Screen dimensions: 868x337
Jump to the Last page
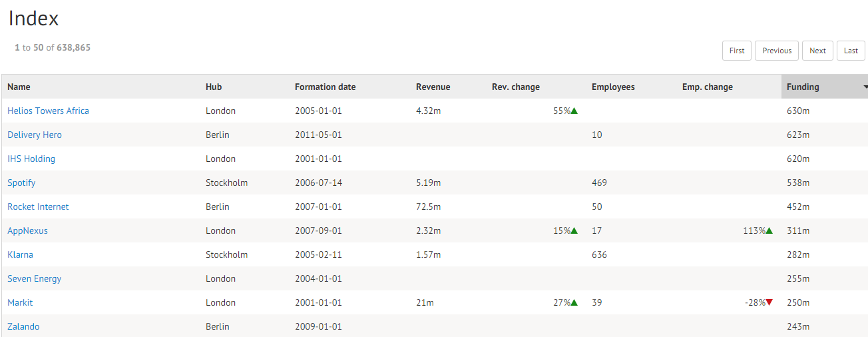851,51
